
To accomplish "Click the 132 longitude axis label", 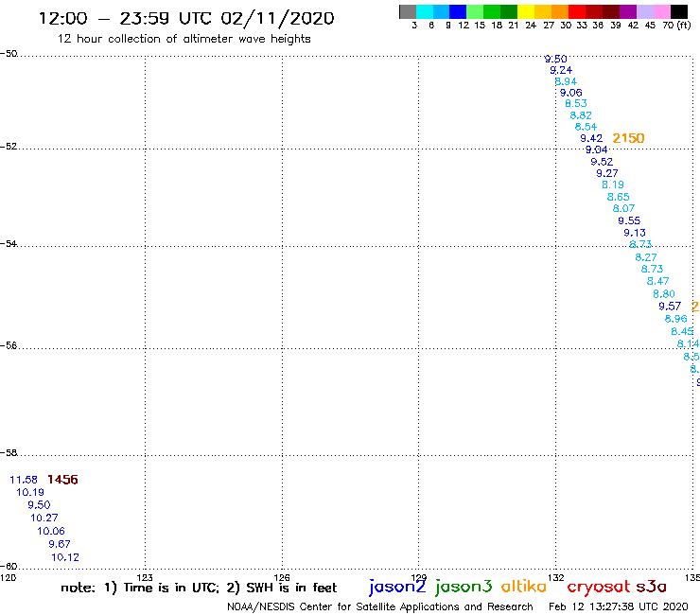I will [556, 577].
